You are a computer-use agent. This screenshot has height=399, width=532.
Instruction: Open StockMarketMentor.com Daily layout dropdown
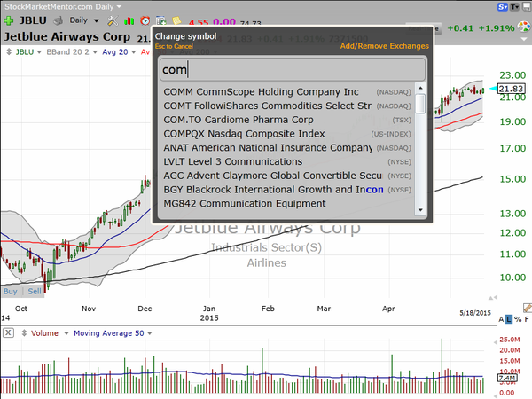click(x=63, y=6)
